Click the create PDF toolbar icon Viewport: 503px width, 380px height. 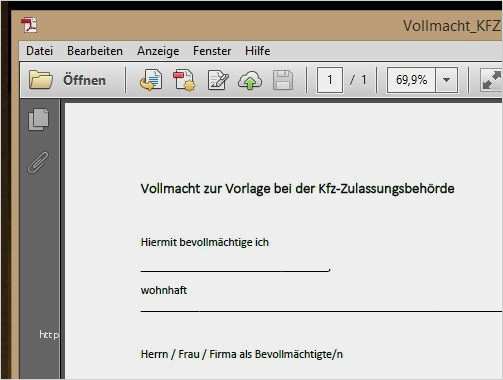coord(184,80)
